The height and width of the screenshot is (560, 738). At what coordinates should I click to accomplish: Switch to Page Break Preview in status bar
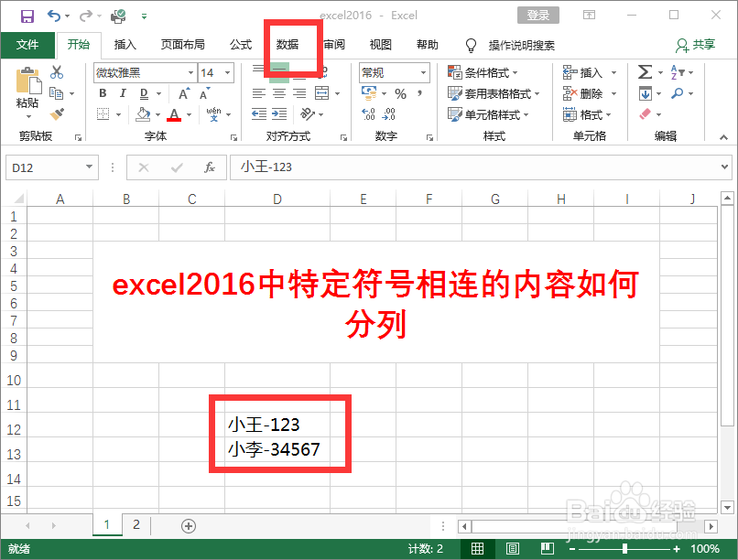tap(547, 548)
